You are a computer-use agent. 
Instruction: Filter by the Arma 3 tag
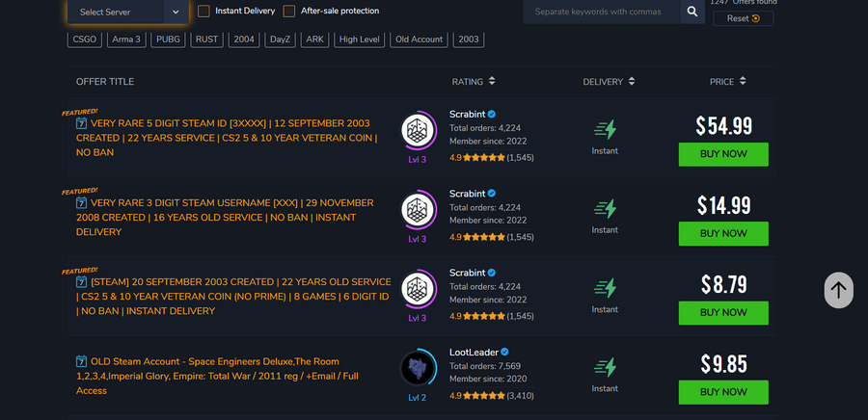pyautogui.click(x=126, y=39)
